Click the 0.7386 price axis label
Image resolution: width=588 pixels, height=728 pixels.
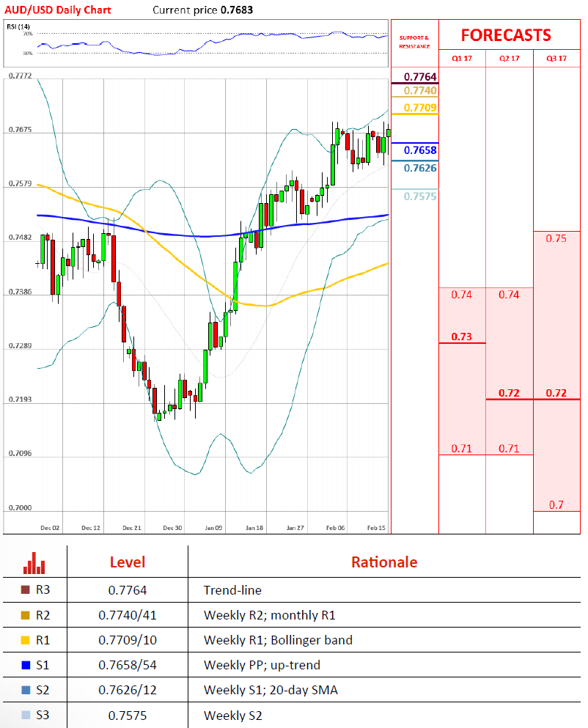pos(21,292)
